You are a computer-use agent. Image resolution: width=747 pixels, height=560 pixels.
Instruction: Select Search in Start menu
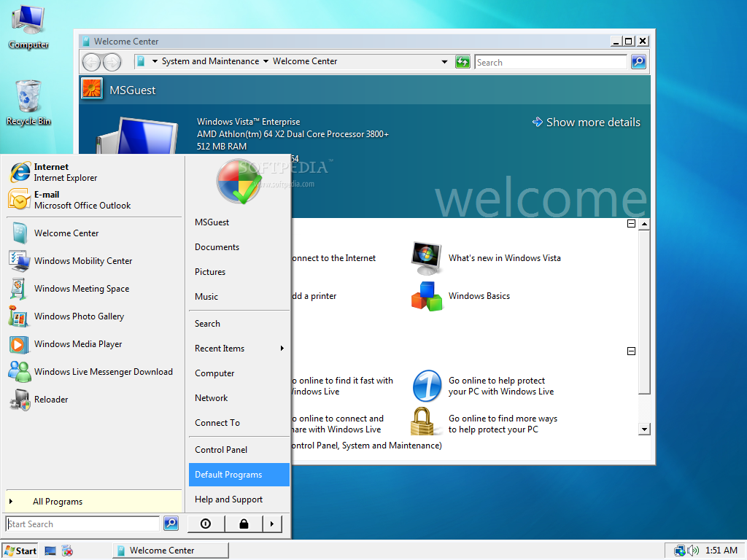[239, 324]
